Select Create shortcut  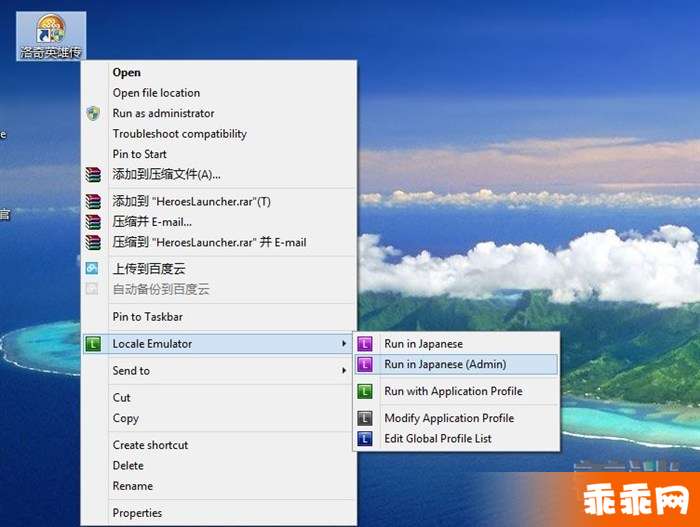[x=150, y=445]
